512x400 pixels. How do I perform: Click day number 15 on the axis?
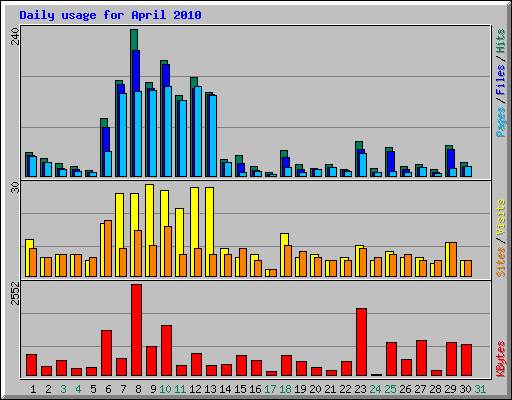(x=240, y=389)
